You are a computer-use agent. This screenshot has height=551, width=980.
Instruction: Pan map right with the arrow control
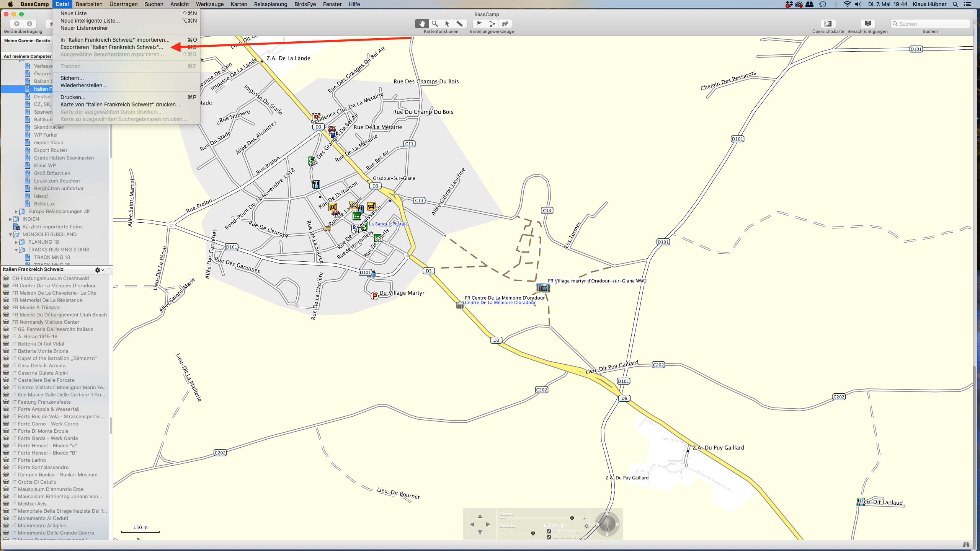pos(488,524)
